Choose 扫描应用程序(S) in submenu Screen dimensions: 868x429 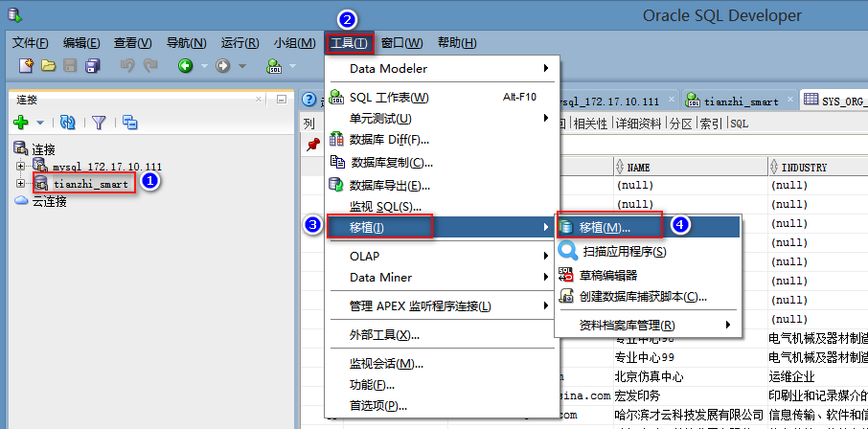coord(649,251)
